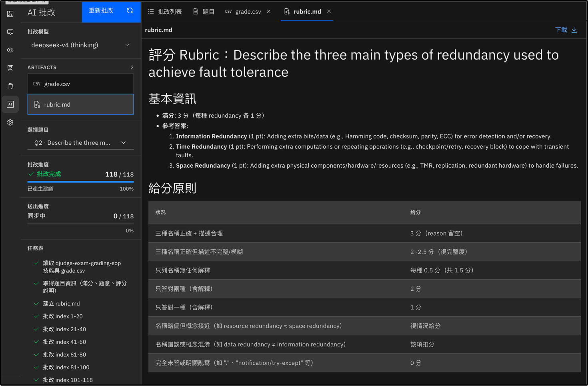
Task: Select rubric.md in artifacts list
Action: pyautogui.click(x=80, y=104)
